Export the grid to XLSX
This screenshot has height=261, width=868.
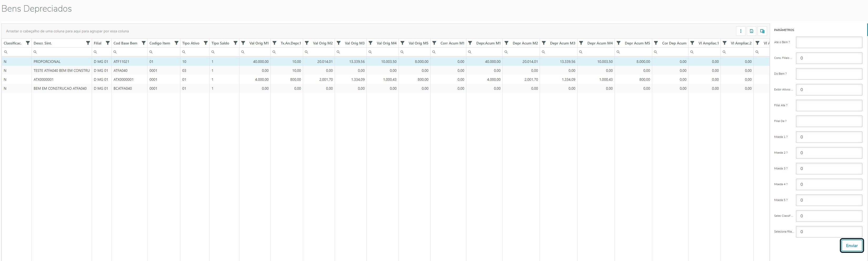(x=751, y=31)
